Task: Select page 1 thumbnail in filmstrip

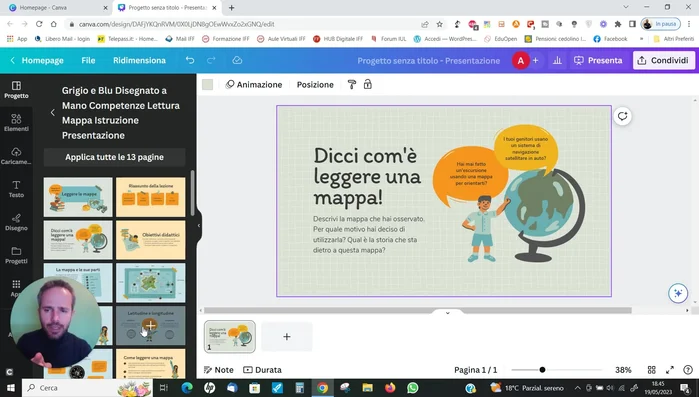Action: coord(230,336)
